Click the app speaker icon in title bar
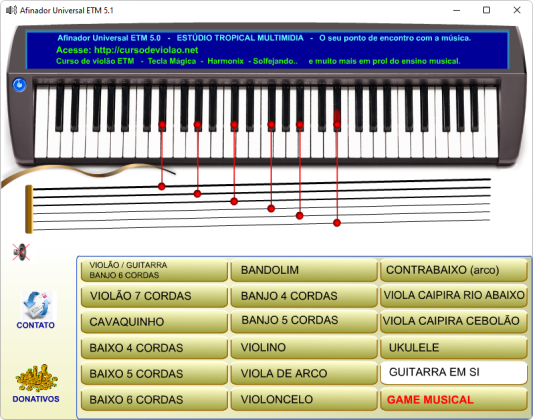533x420 pixels. click(x=11, y=10)
